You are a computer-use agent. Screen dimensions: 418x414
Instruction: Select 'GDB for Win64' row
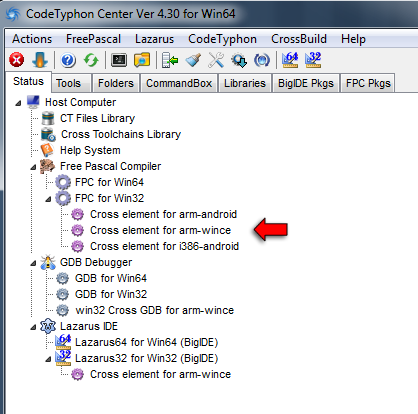click(x=111, y=278)
